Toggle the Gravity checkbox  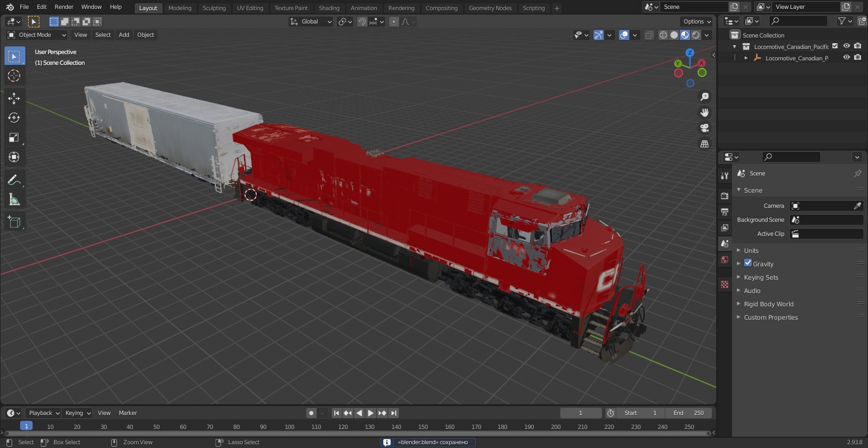(748, 263)
